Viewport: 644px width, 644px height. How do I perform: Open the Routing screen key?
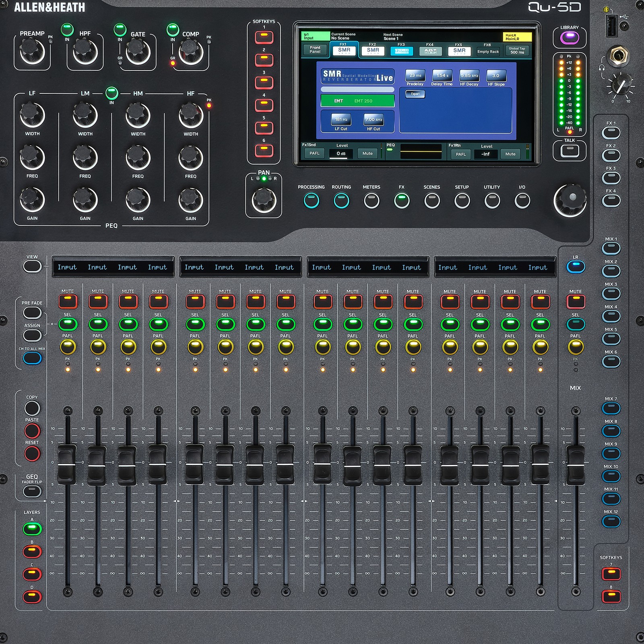point(341,200)
